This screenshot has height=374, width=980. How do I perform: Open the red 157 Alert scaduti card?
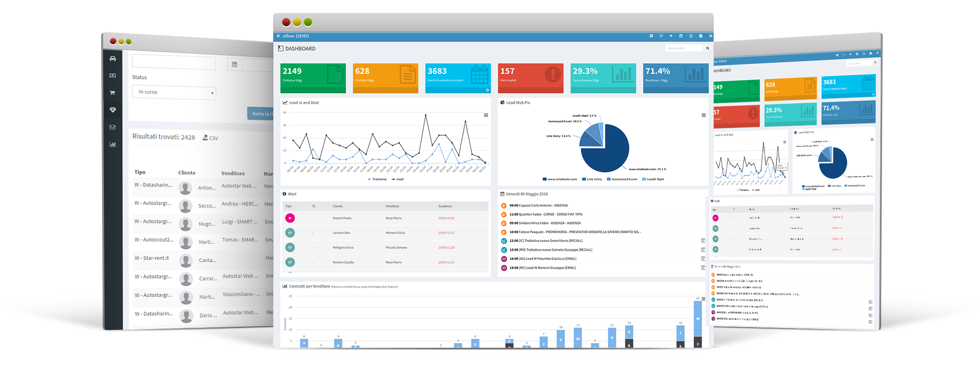click(531, 78)
